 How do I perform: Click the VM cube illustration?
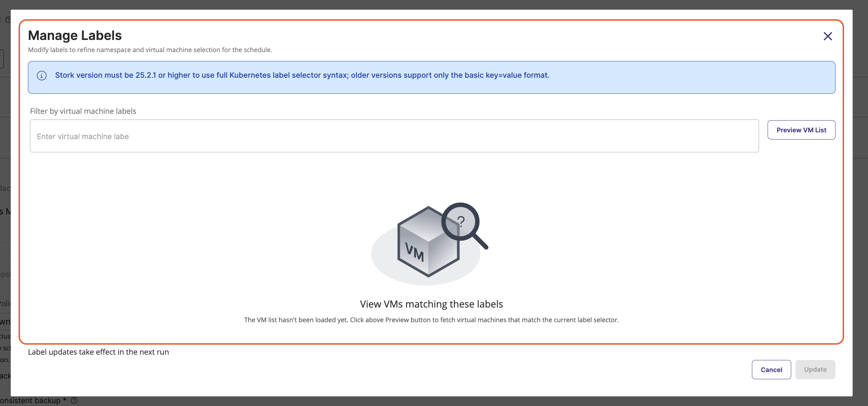(x=428, y=243)
